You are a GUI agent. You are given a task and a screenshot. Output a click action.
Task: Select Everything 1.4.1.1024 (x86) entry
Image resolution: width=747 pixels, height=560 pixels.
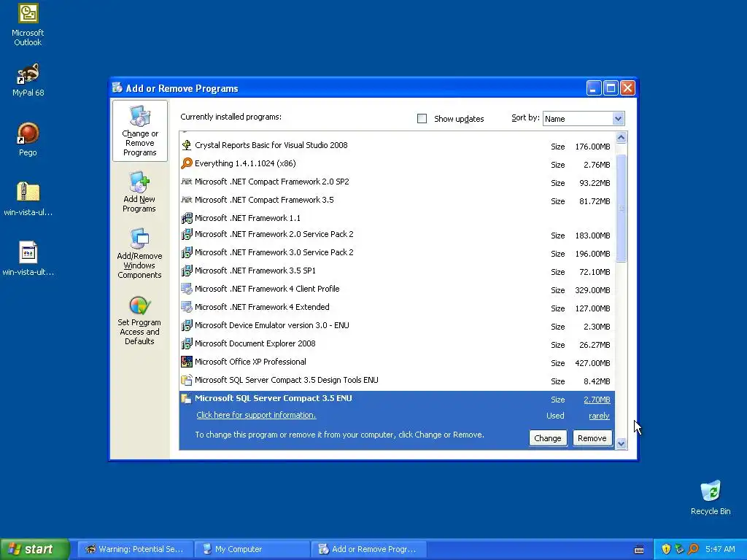[x=396, y=164]
